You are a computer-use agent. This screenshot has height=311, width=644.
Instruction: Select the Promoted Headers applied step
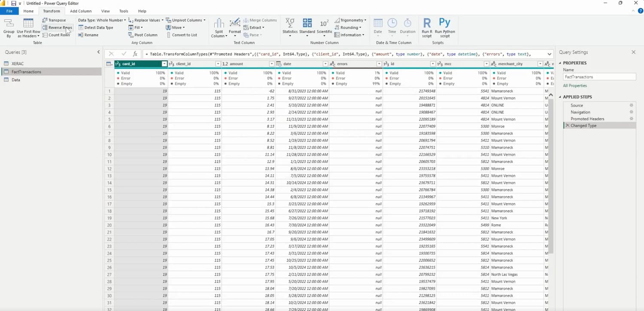[587, 119]
